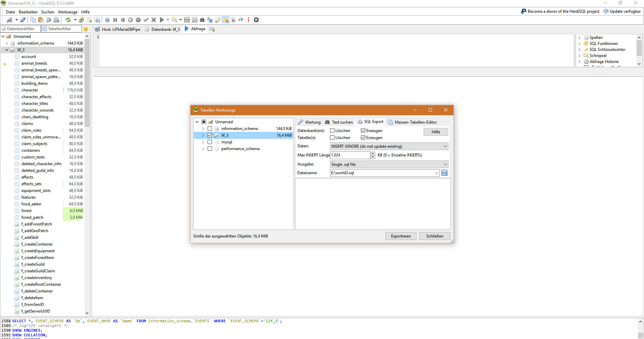The width and height of the screenshot is (644, 339).
Task: Check the information_schema checkbox in dialog
Action: (x=210, y=129)
